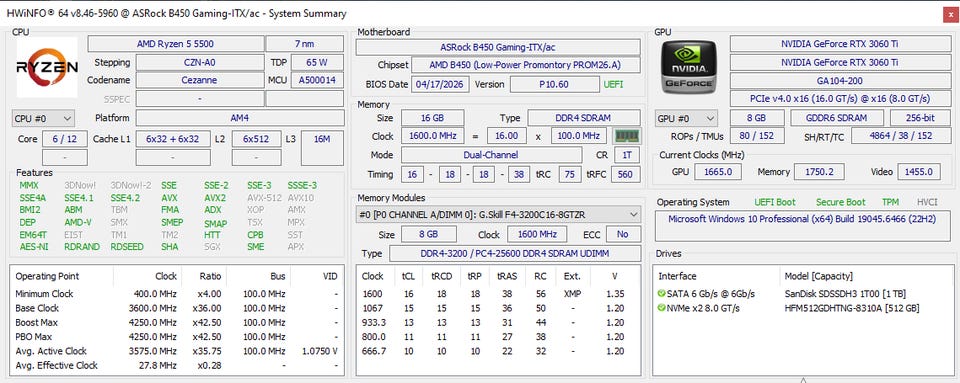The height and width of the screenshot is (383, 960).
Task: Click the AVX2 feature flag
Action: 215,198
